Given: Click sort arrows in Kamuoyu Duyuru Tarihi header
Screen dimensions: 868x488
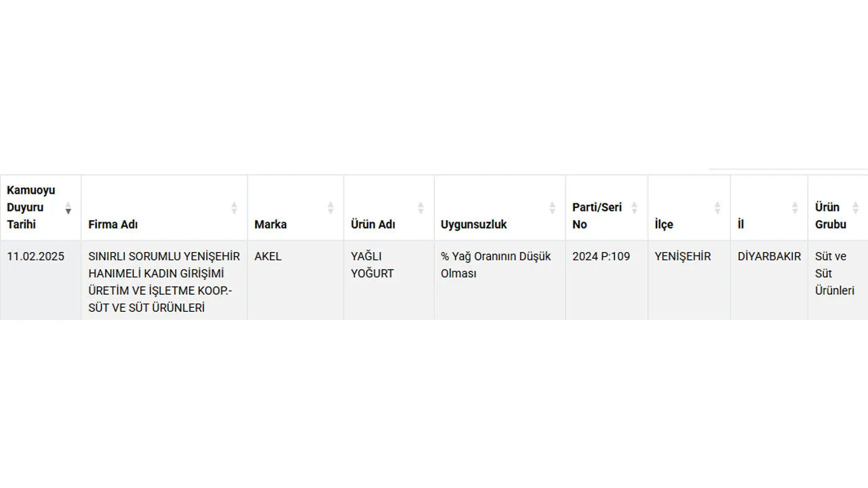Looking at the screenshot, I should tap(68, 207).
